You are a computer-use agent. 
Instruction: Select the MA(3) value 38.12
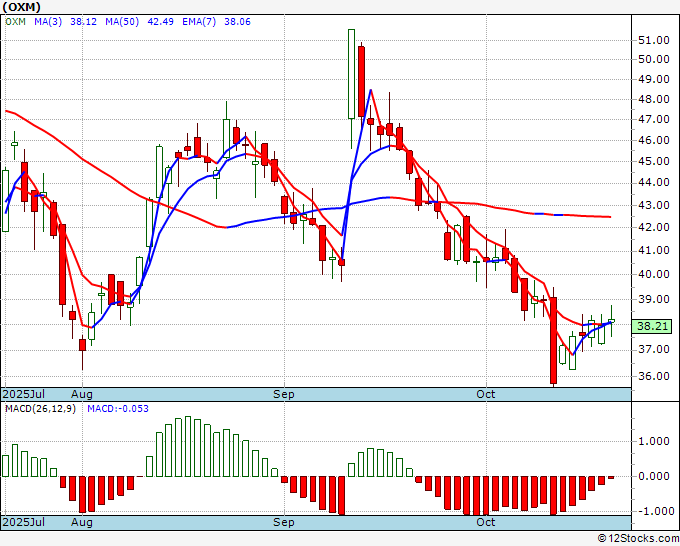[83, 22]
